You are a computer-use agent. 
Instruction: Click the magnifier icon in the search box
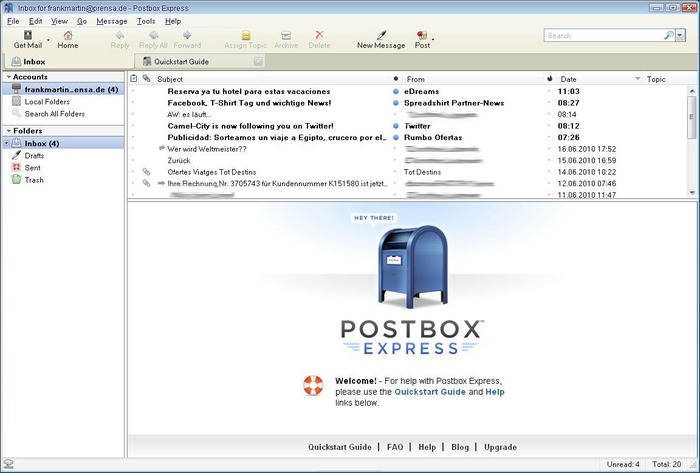(x=669, y=35)
